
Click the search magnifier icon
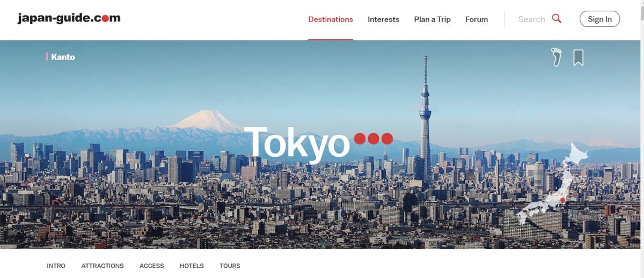tap(557, 19)
